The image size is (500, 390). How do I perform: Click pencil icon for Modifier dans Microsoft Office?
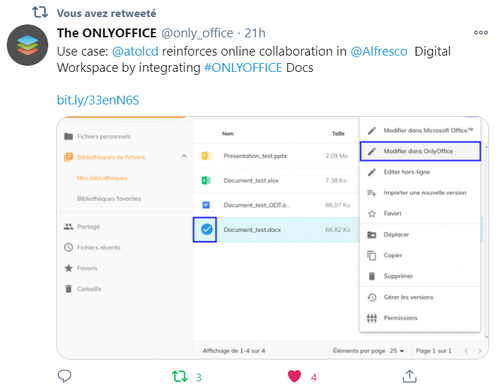(372, 130)
